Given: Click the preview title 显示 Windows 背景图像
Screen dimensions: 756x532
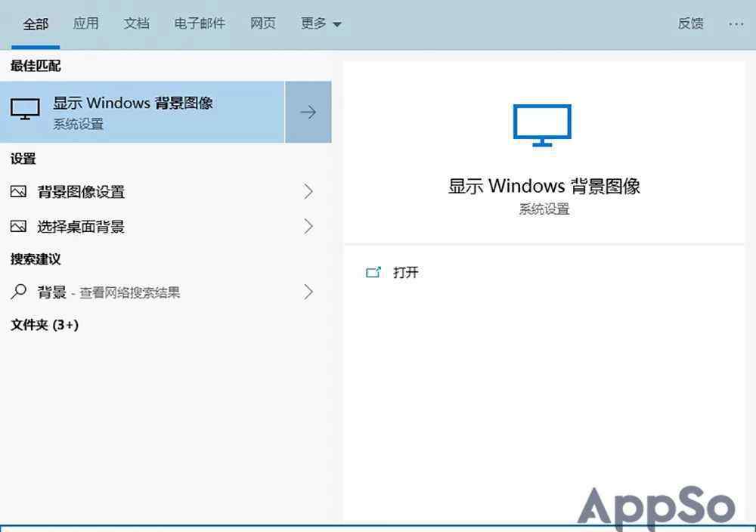Looking at the screenshot, I should tap(544, 186).
